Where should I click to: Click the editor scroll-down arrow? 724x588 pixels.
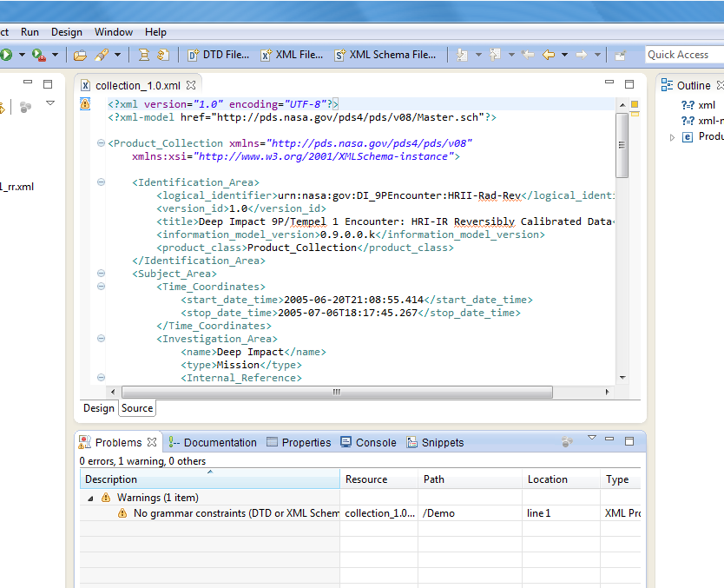pos(622,377)
